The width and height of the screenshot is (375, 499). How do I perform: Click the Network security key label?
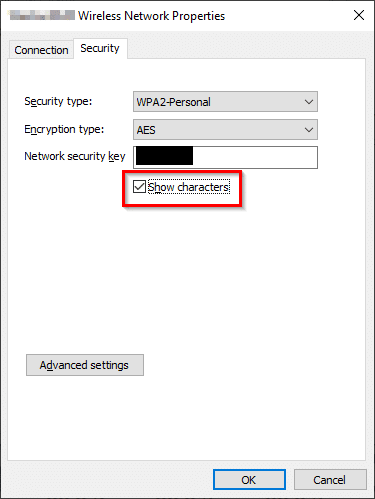[75, 156]
